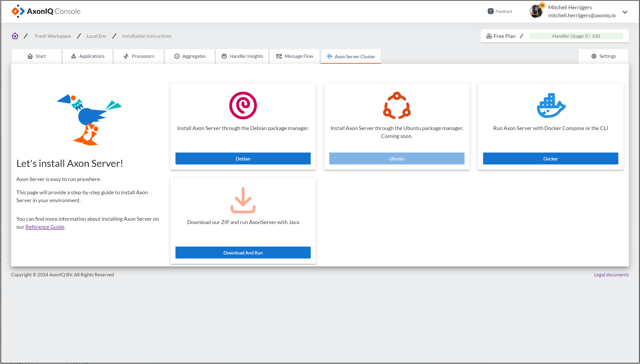640x364 pixels.
Task: Click the Download And Run button
Action: [243, 253]
